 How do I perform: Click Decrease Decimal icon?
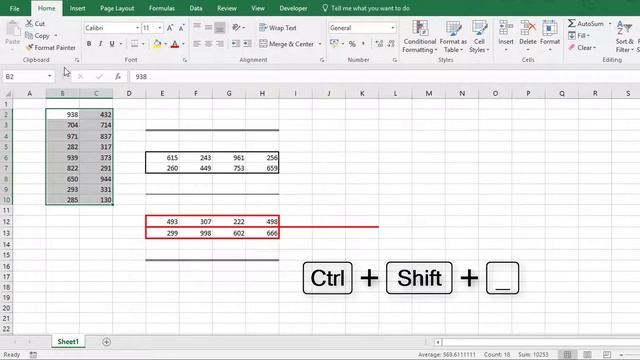391,44
